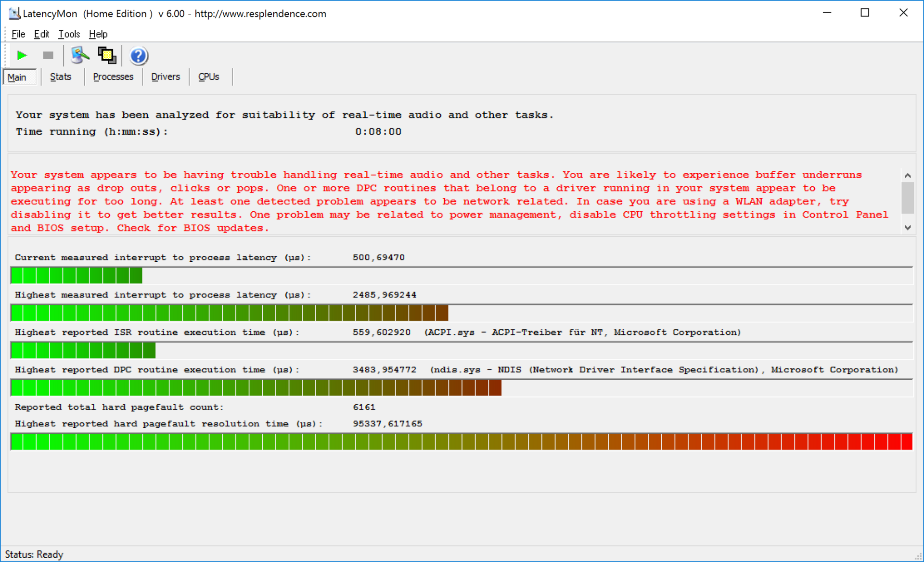Maximize the LatencyMon window
The image size is (924, 562).
865,13
